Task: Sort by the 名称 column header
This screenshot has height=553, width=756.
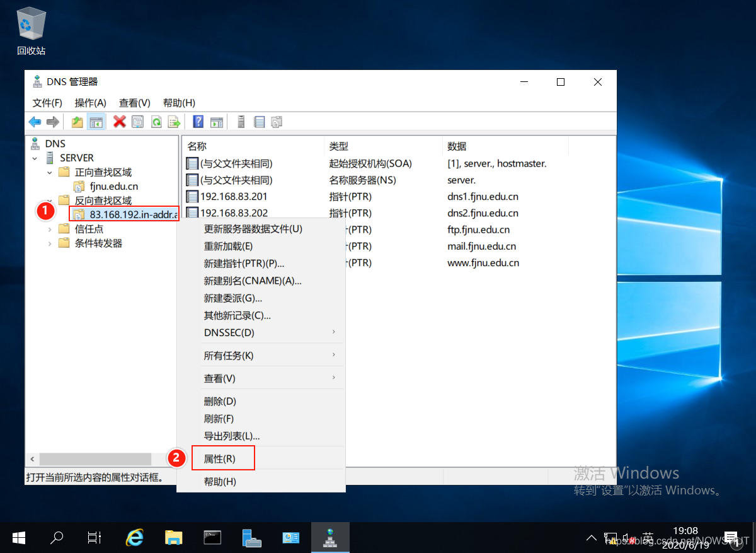Action: pyautogui.click(x=253, y=146)
